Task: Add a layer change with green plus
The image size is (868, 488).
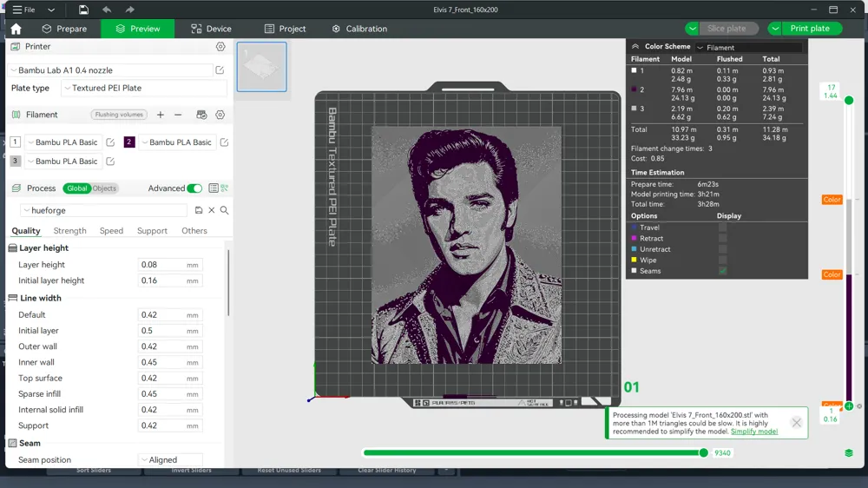Action: click(x=849, y=406)
